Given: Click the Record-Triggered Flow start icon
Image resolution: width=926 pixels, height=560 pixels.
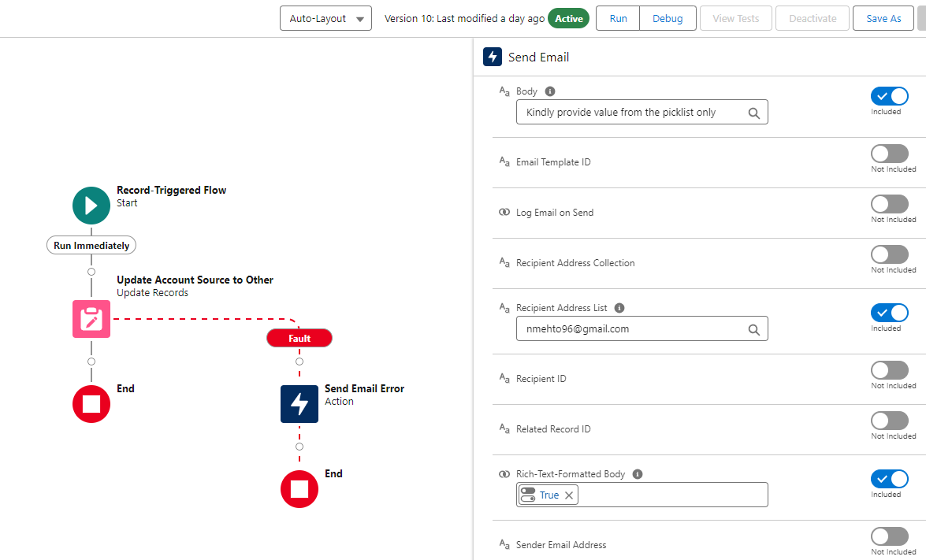Looking at the screenshot, I should (91, 206).
